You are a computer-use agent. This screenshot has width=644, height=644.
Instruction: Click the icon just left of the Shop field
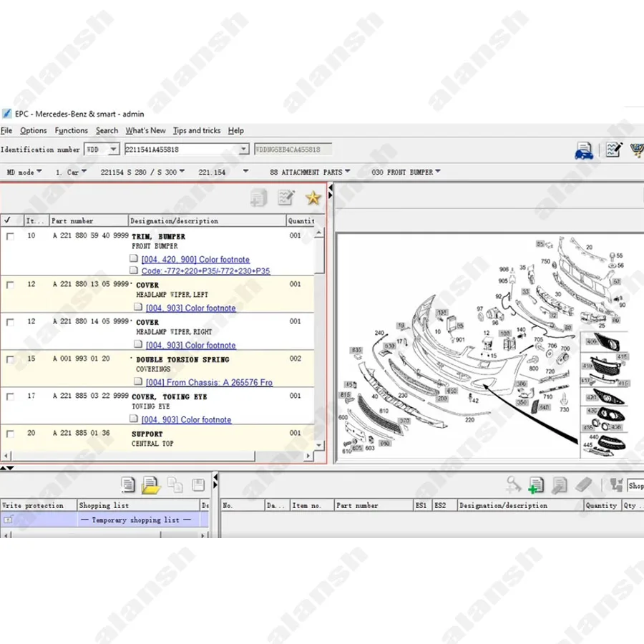tap(616, 485)
